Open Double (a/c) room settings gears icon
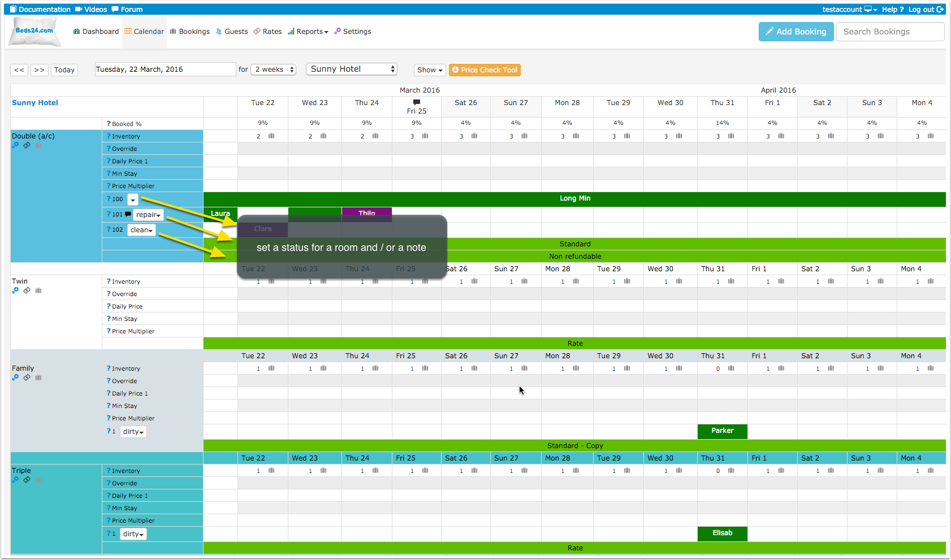 pos(15,145)
